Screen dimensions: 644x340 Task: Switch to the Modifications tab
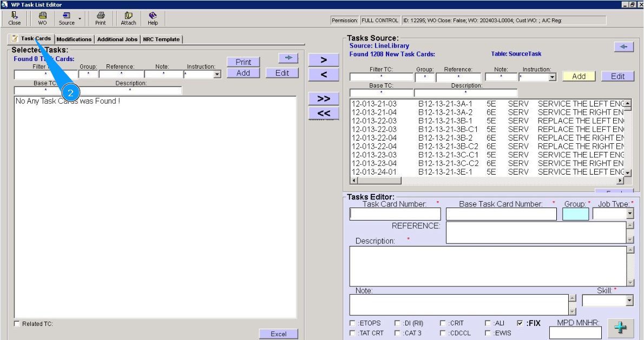tap(74, 39)
